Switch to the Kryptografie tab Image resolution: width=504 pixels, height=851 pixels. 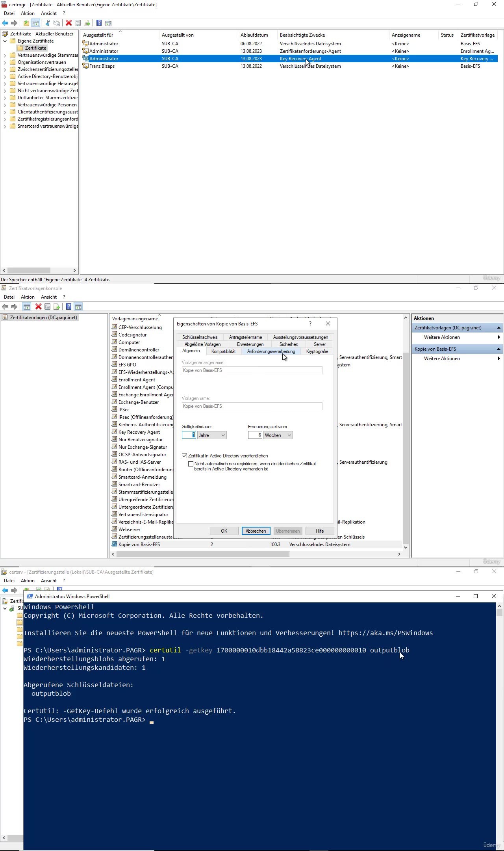coord(317,351)
